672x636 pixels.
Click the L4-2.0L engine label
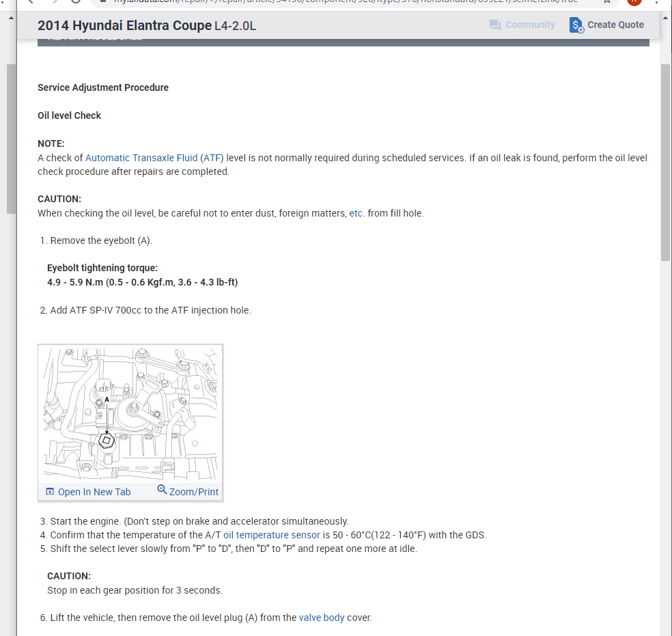(236, 26)
